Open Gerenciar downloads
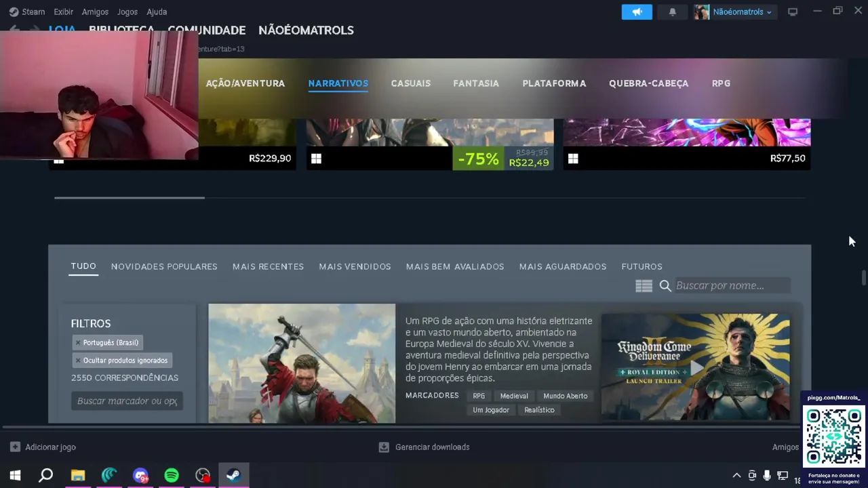868x488 pixels. [424, 447]
